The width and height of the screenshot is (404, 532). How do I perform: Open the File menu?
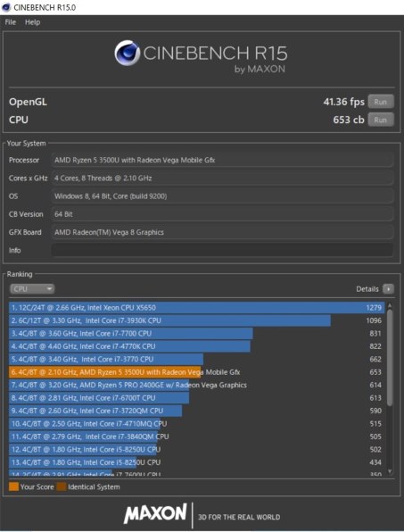pyautogui.click(x=11, y=22)
